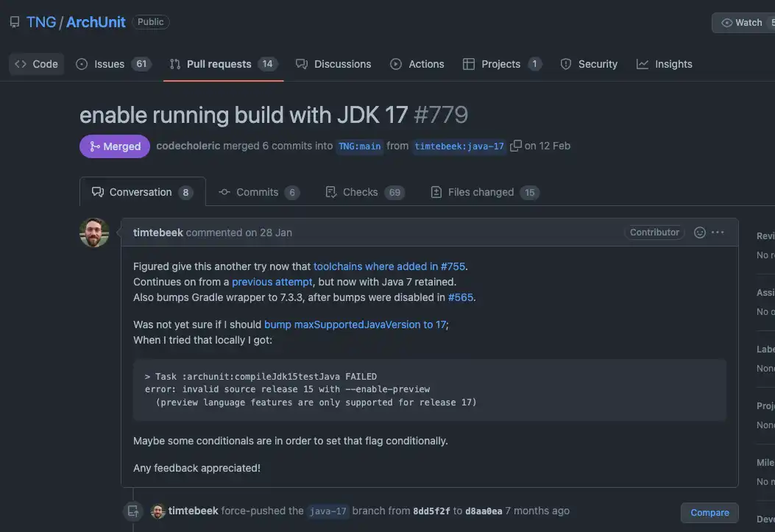Open the Commits tab
This screenshot has height=532, width=775.
pos(259,192)
